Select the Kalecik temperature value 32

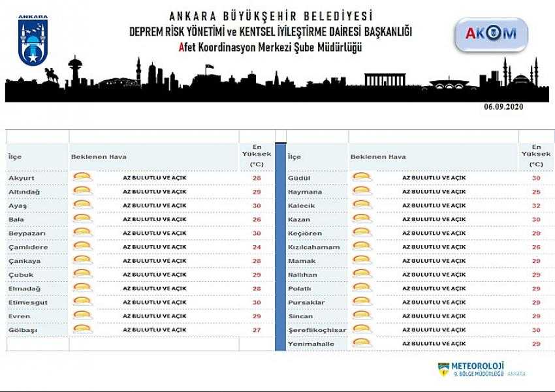coord(536,205)
